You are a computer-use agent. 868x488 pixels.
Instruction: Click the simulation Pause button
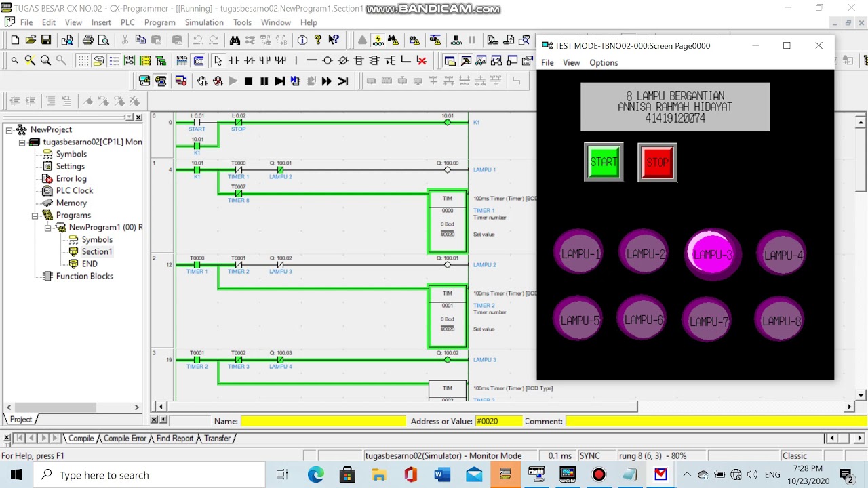(x=264, y=81)
